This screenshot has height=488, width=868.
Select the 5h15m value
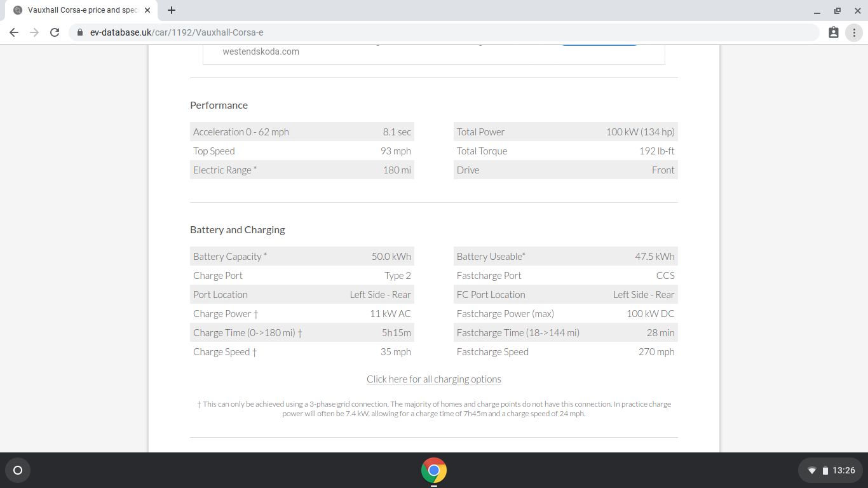pyautogui.click(x=397, y=333)
